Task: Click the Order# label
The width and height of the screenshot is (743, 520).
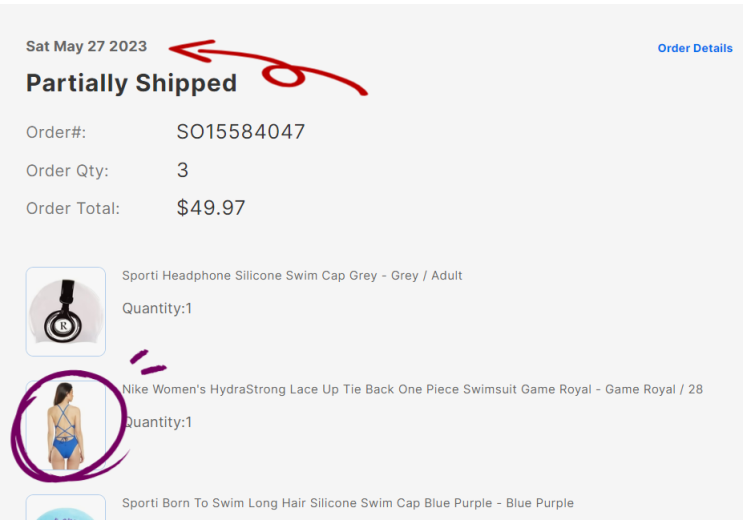Action: click(56, 132)
